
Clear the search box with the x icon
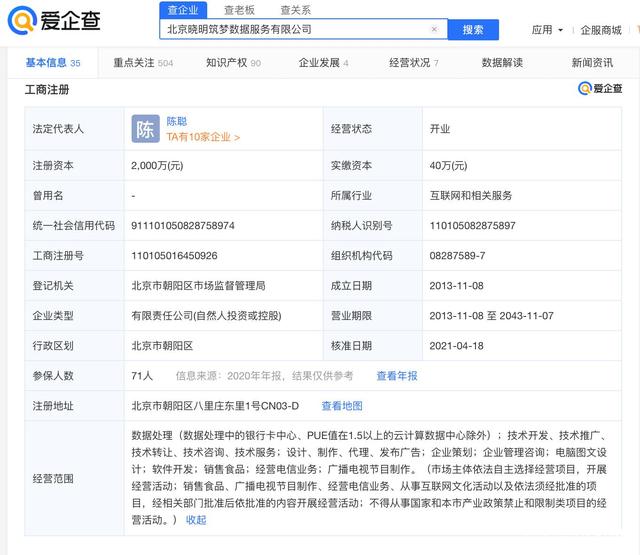pos(434,29)
